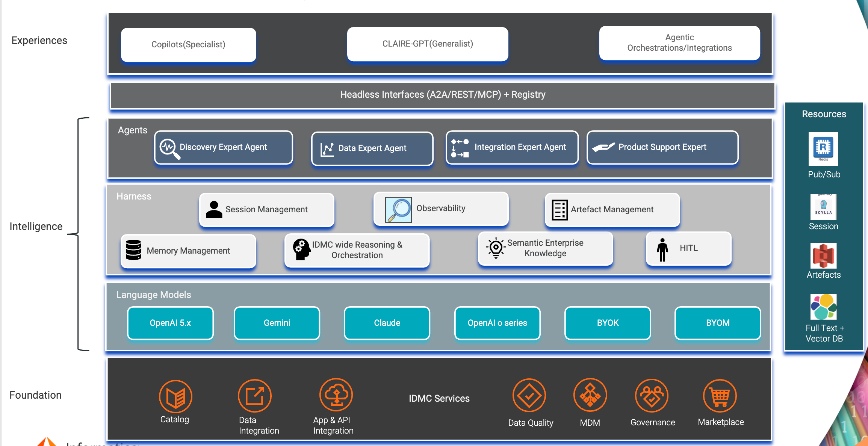Image resolution: width=868 pixels, height=446 pixels.
Task: Click the Observability label
Action: click(x=441, y=209)
